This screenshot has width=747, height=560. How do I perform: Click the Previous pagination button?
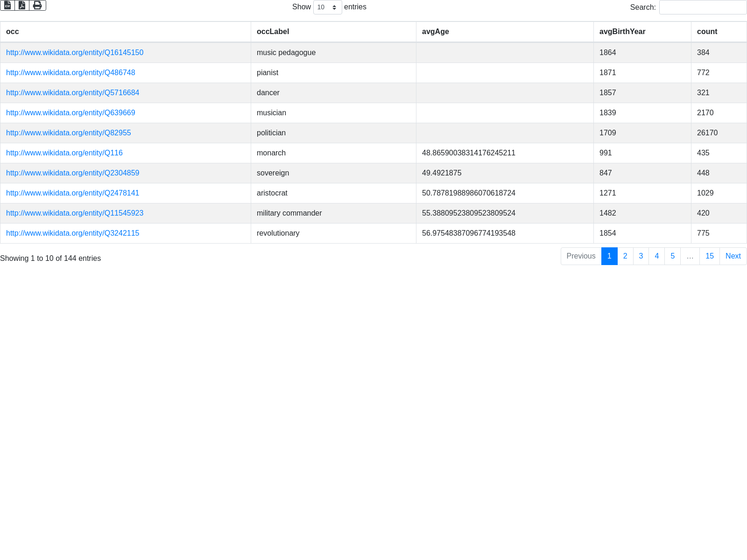(581, 256)
